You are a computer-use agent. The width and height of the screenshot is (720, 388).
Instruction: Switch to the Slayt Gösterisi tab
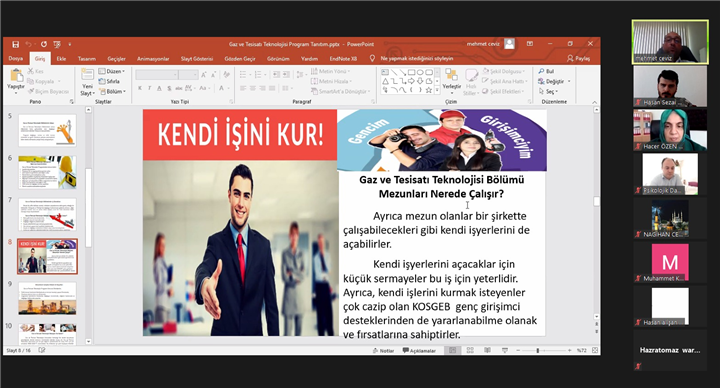point(197,59)
